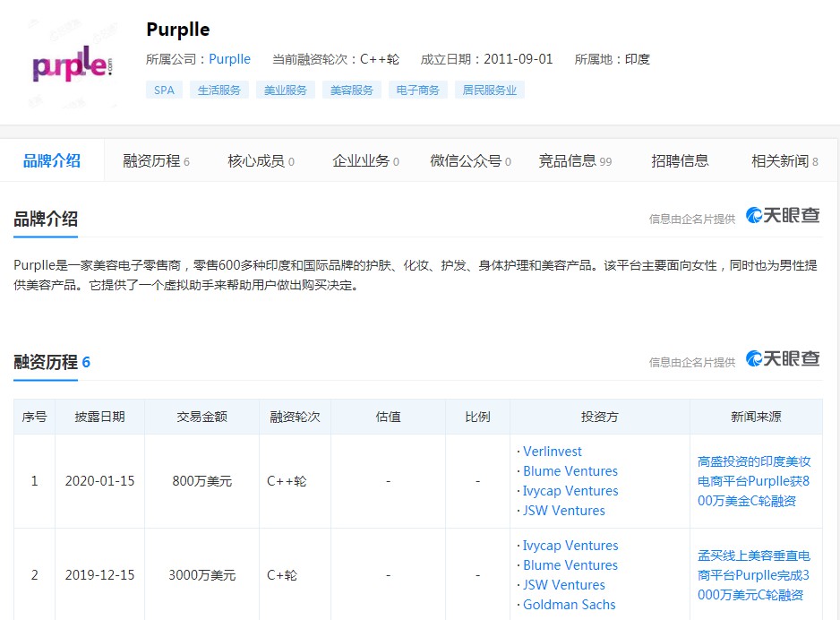The width and height of the screenshot is (840, 620).
Task: Open Goldman Sachs investor link
Action: (569, 605)
